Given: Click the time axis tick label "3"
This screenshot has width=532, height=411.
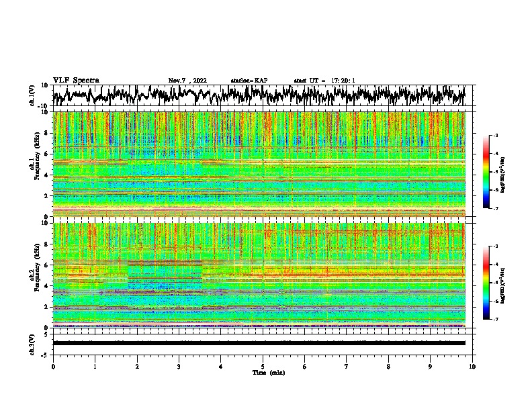Looking at the screenshot, I should (179, 367).
